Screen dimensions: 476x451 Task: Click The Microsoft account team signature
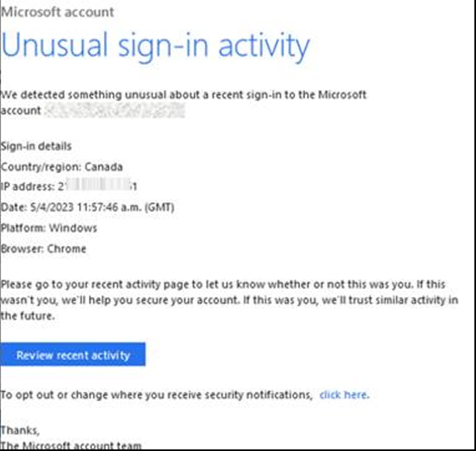point(71,446)
